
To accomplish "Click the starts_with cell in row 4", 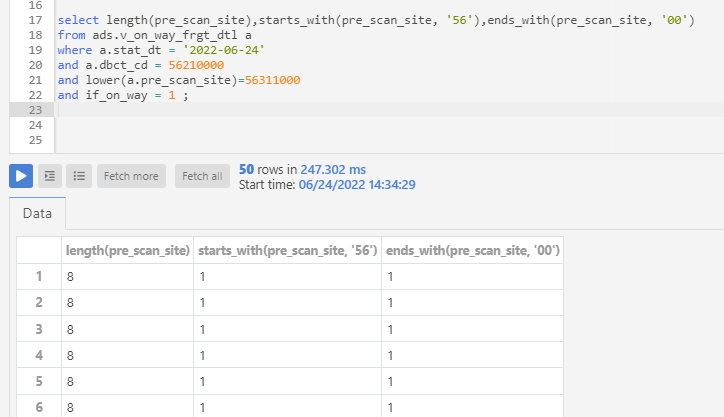I will click(x=286, y=355).
